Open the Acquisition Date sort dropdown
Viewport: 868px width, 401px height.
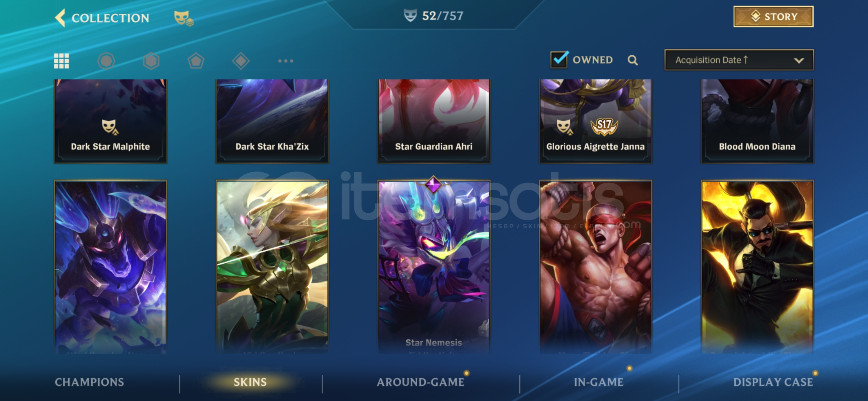[739, 60]
